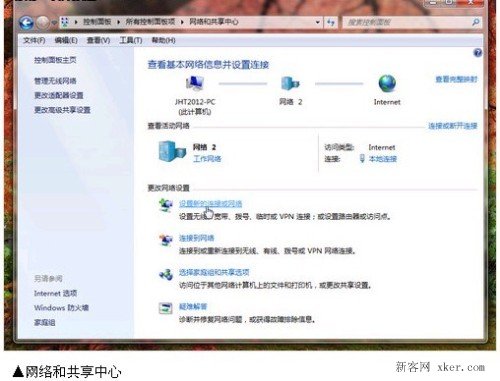Viewport: 500px width, 381px height.
Task: Click 疑难解答 link
Action: click(193, 306)
